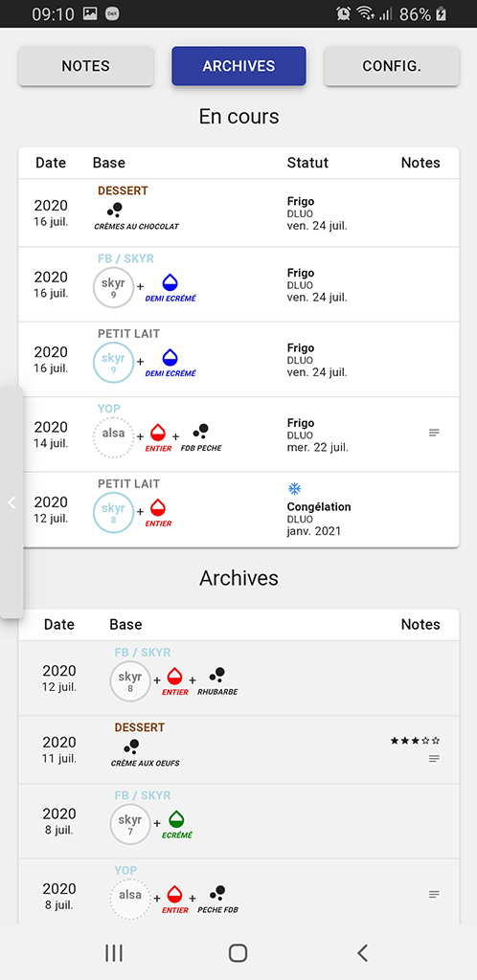Tap the three-star rating for CRÈME AUX OEUFS
Screen dimensions: 477x980
pyautogui.click(x=415, y=741)
